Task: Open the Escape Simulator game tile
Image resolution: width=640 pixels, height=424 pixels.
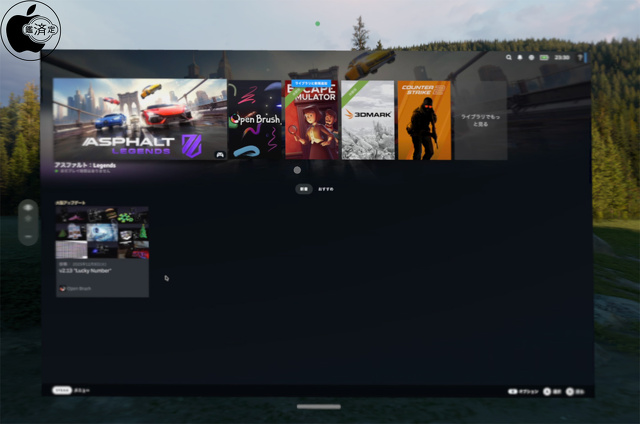Action: point(311,120)
